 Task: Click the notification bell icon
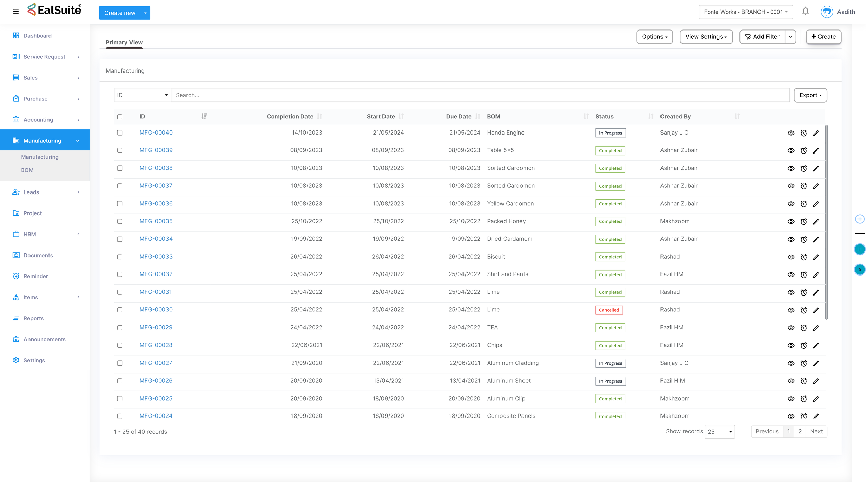click(x=805, y=12)
